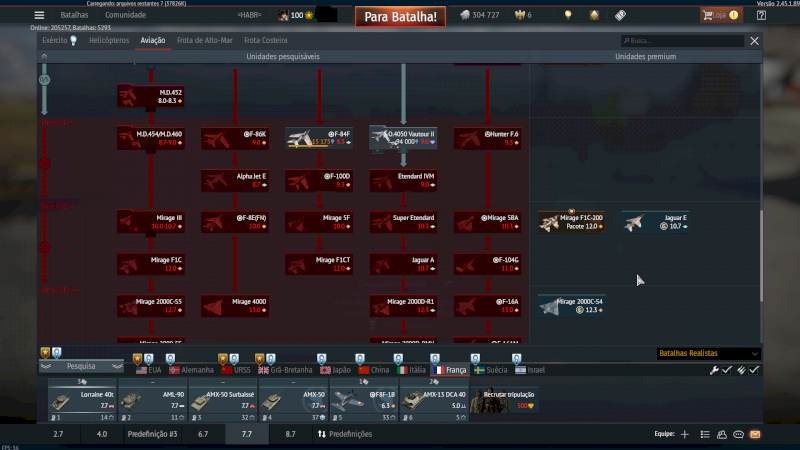Select the 8.7 preset

[290, 434]
